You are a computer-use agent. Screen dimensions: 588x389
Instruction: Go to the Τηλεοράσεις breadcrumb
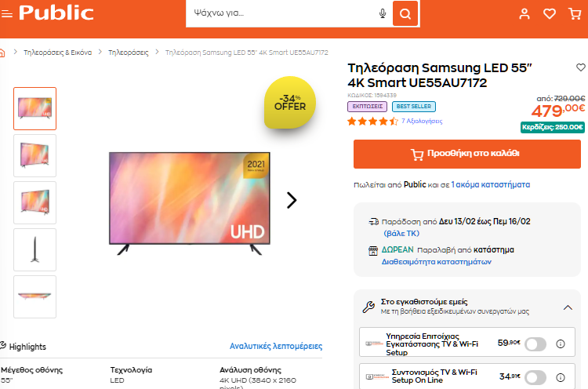[x=129, y=53]
